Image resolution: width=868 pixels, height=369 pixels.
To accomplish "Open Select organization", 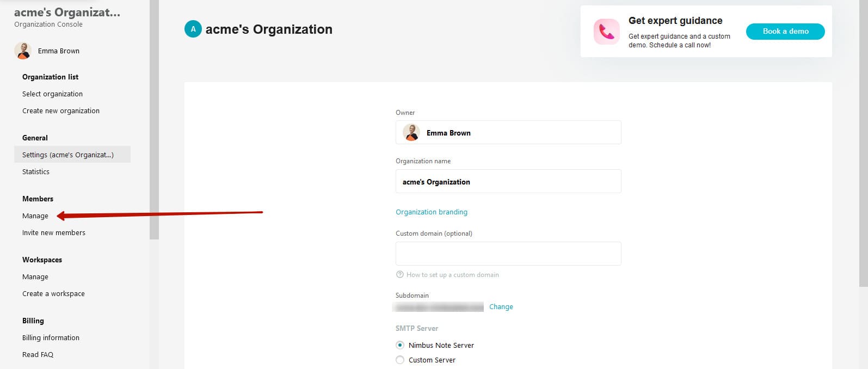I will click(x=52, y=94).
